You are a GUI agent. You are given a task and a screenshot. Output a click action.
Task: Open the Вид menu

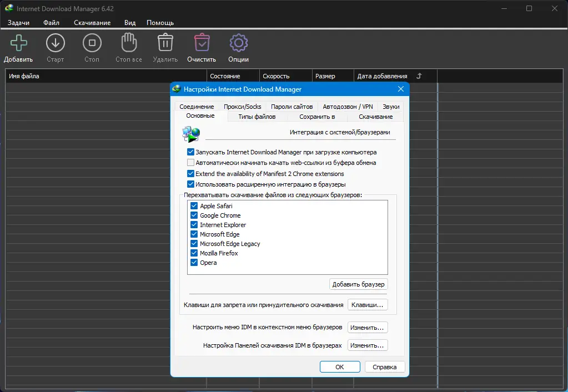(x=130, y=22)
